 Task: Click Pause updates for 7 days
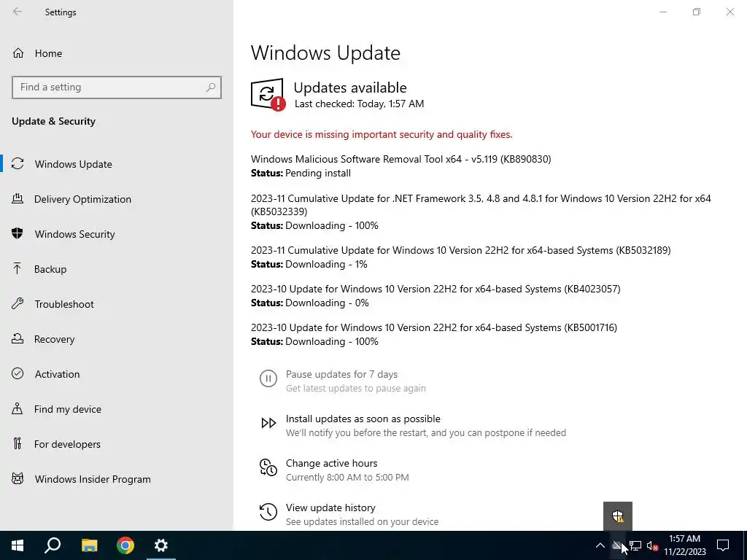(x=341, y=374)
